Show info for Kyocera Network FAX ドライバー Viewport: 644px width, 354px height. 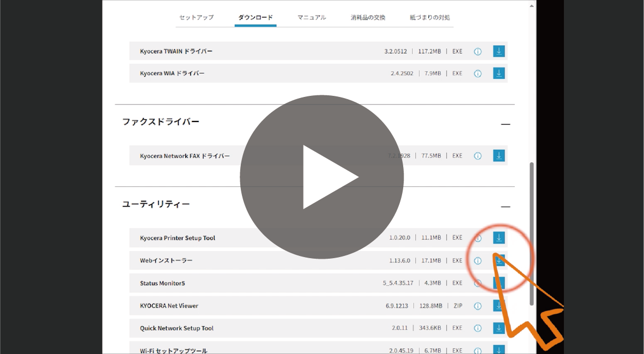(x=478, y=156)
